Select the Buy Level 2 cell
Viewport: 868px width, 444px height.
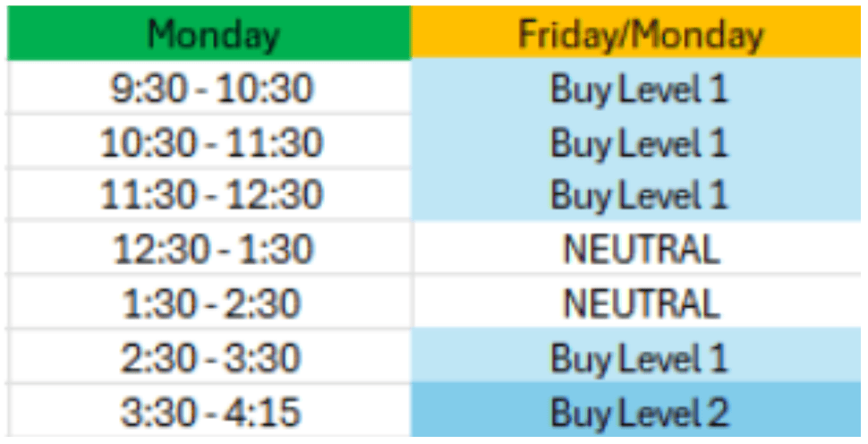(x=636, y=410)
